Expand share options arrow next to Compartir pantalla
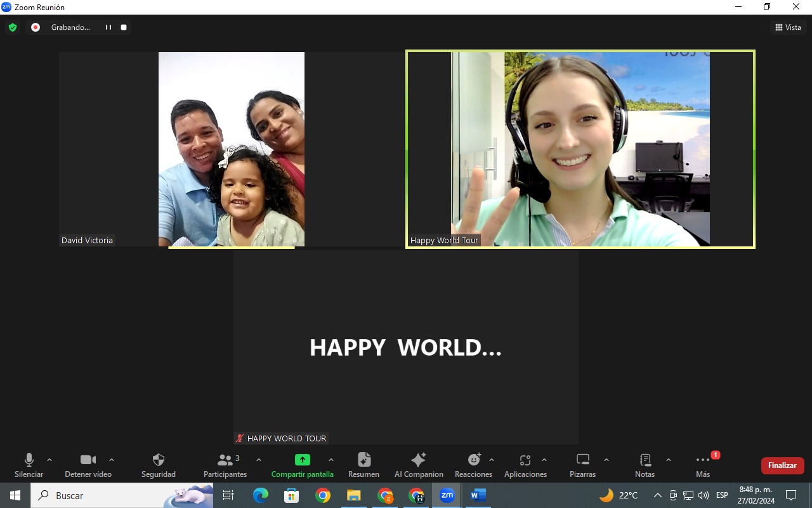Viewport: 812px width, 508px height. point(331,460)
